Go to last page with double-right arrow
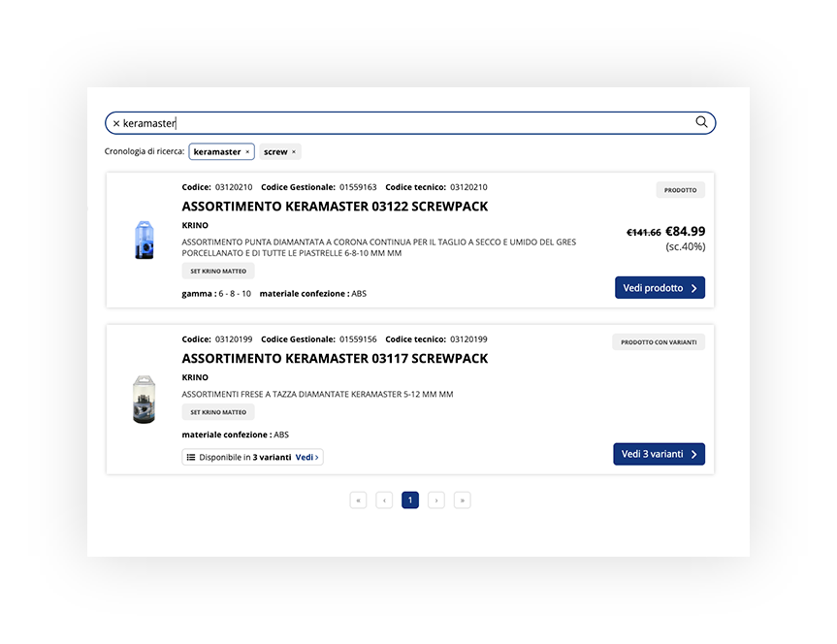This screenshot has height=644, width=837. tap(463, 500)
